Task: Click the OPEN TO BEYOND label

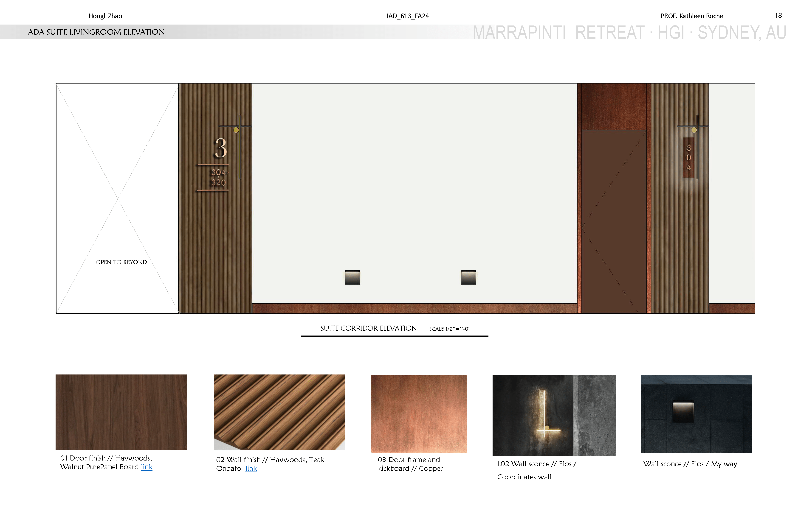Action: [121, 262]
